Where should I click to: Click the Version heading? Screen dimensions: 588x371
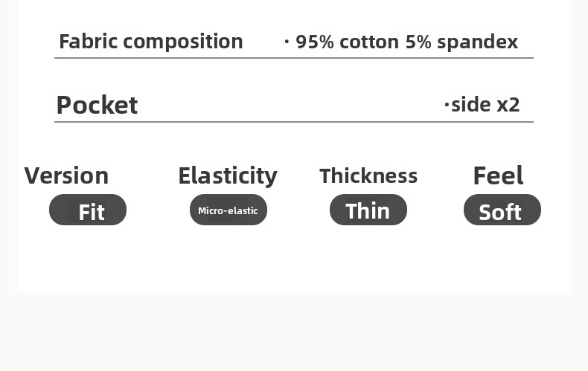pyautogui.click(x=66, y=175)
